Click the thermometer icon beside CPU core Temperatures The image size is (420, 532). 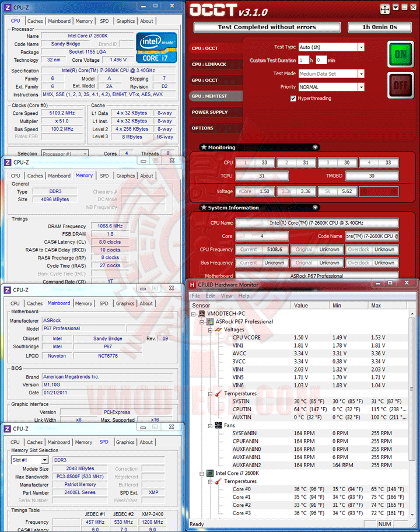219,481
